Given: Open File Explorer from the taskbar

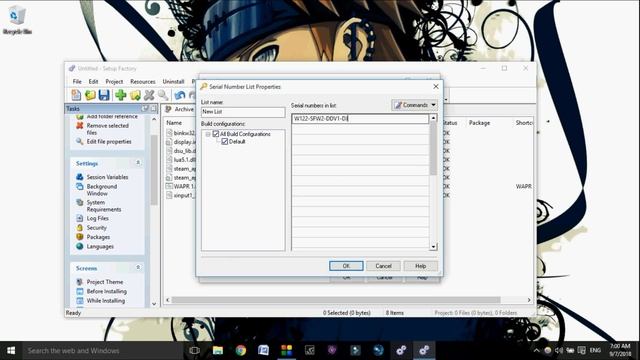Looking at the screenshot, I should [x=218, y=350].
